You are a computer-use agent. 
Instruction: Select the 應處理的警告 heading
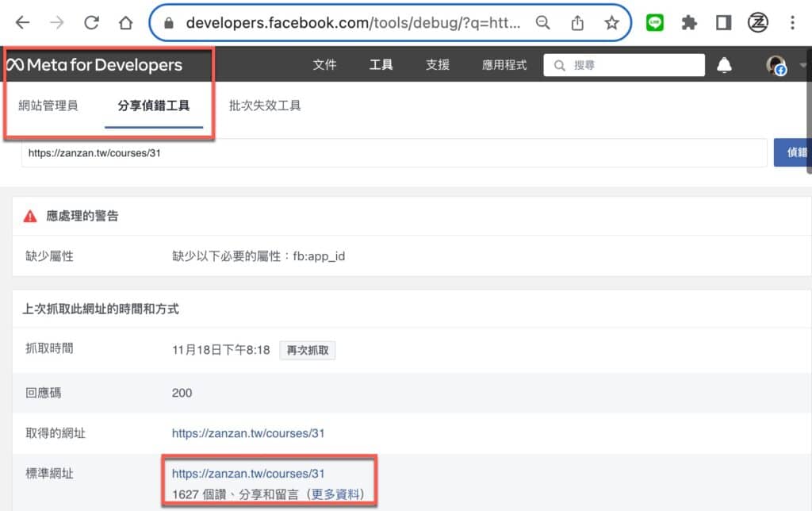82,216
